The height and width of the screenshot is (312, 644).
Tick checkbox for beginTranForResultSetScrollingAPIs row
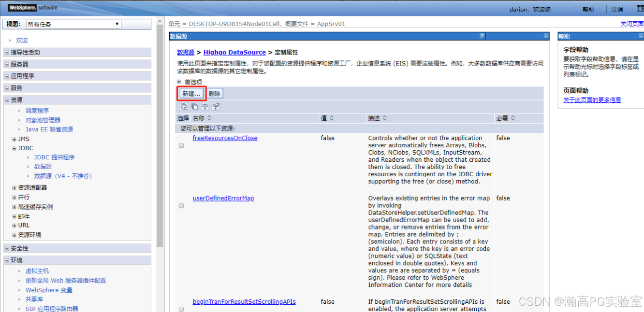click(x=181, y=309)
